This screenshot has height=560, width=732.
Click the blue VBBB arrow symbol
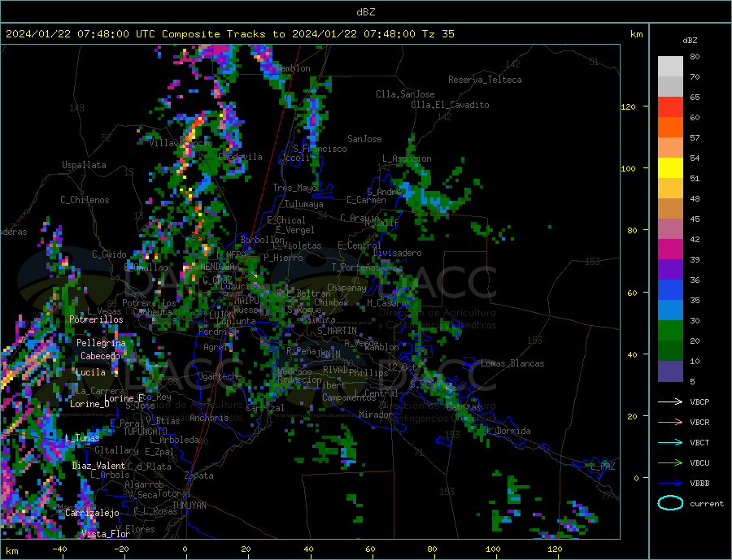[670, 483]
